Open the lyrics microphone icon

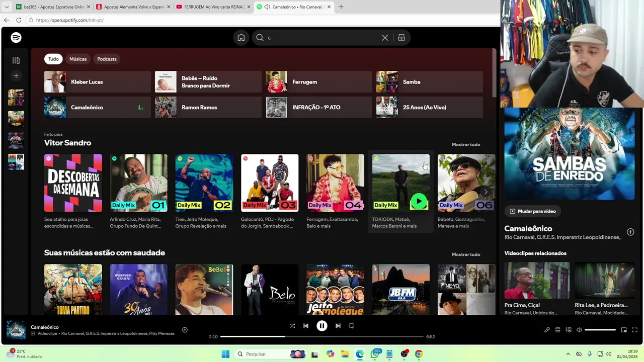tap(547, 330)
